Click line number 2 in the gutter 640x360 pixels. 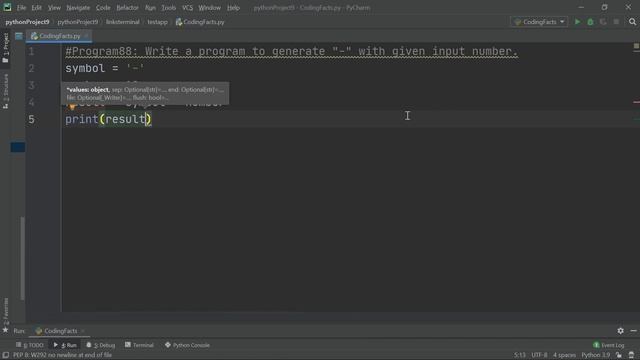[x=31, y=68]
